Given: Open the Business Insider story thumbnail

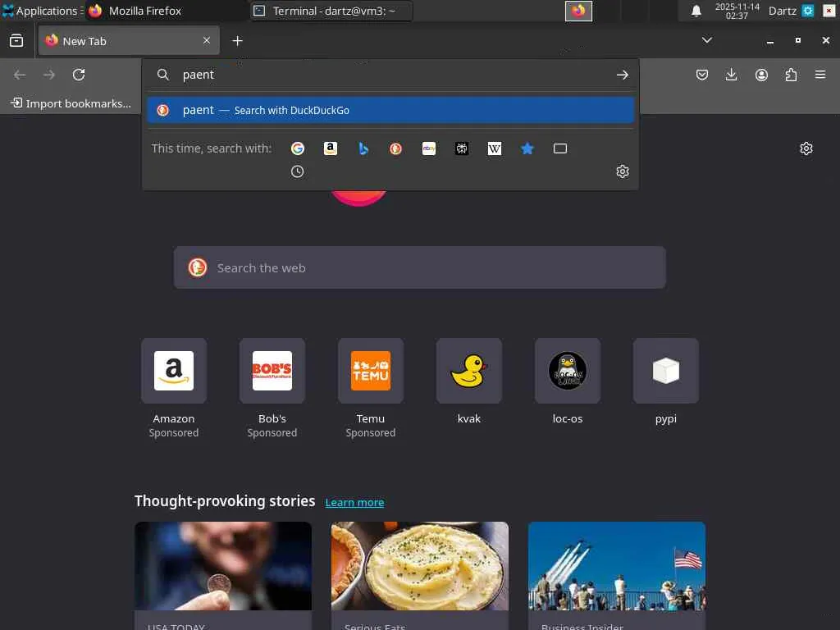Looking at the screenshot, I should click(x=617, y=566).
